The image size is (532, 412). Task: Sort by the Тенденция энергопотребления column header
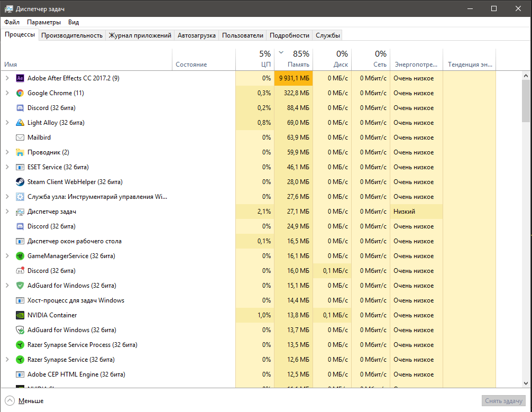pyautogui.click(x=470, y=60)
